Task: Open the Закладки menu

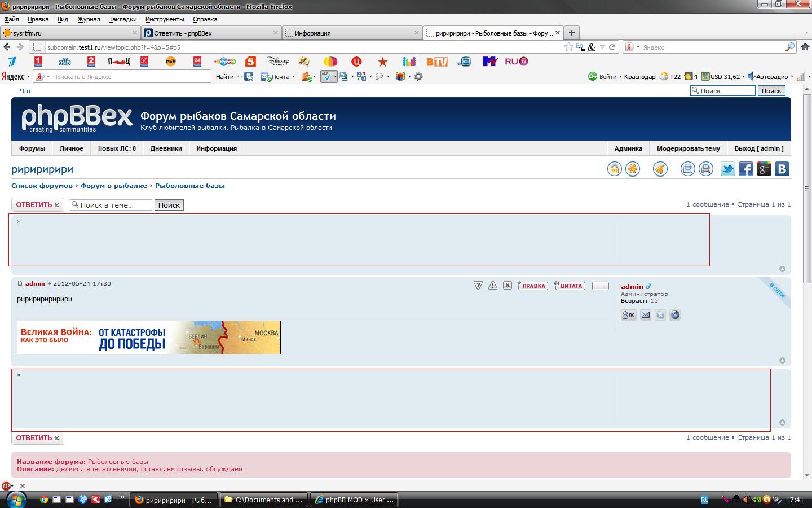Action: click(x=122, y=19)
